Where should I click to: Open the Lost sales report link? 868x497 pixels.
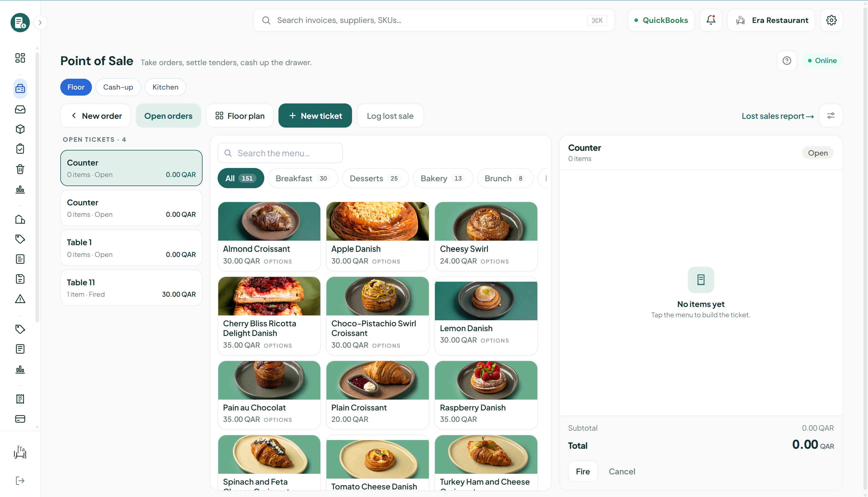coord(778,116)
